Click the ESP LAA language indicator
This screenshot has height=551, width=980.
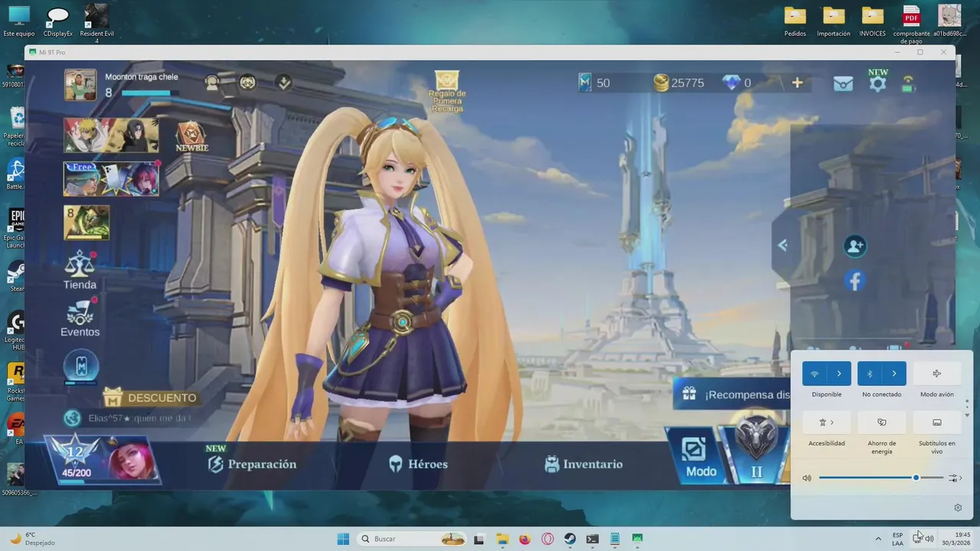point(897,539)
